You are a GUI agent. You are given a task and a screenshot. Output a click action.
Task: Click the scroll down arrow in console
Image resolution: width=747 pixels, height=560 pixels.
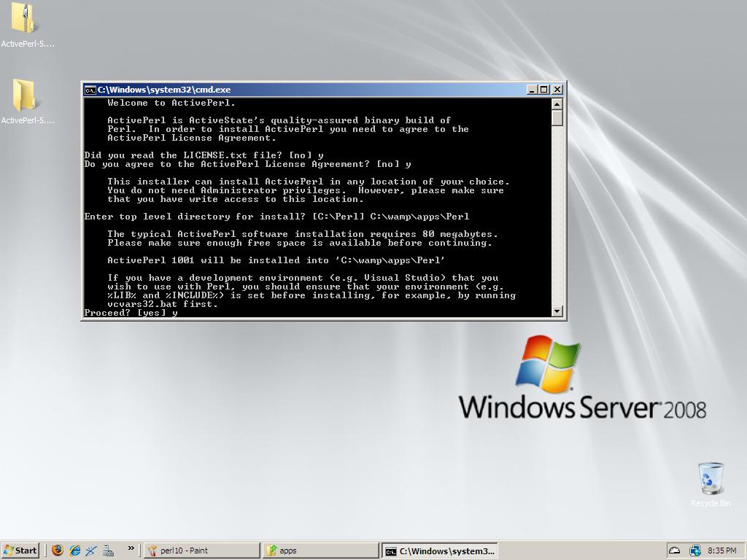click(557, 311)
